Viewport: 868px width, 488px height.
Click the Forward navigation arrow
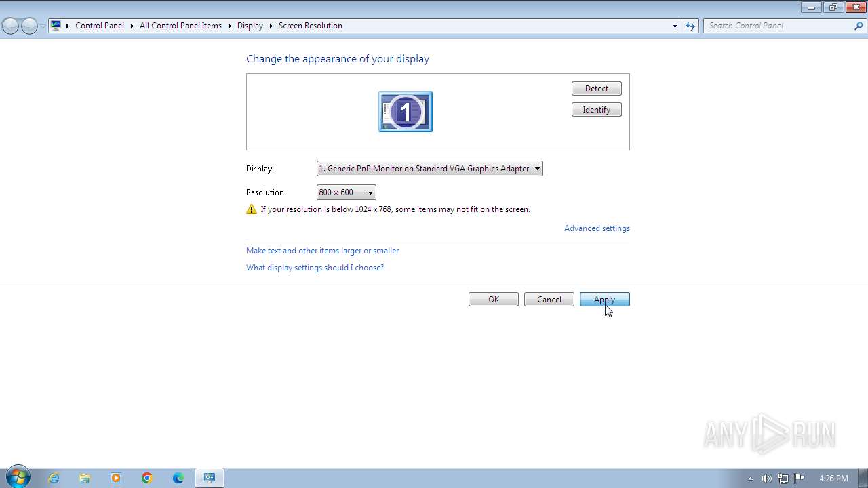click(x=29, y=26)
